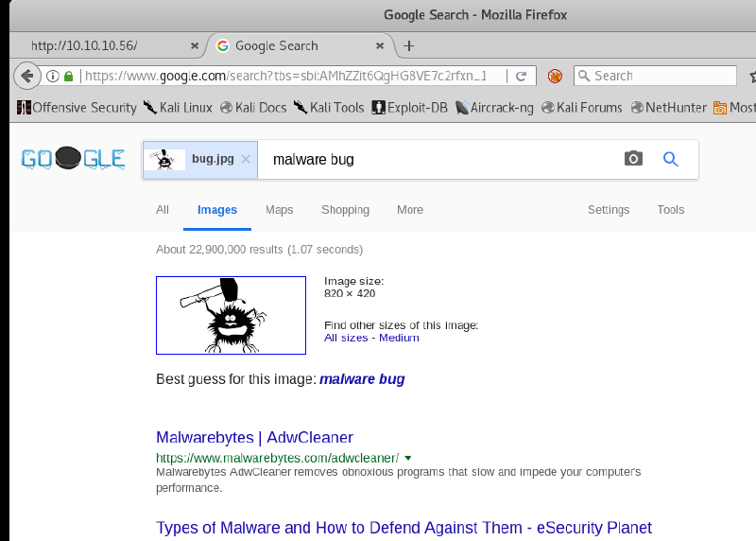Screen dimensions: 756x541
Task: Click the Google doodle logo
Action: [74, 159]
